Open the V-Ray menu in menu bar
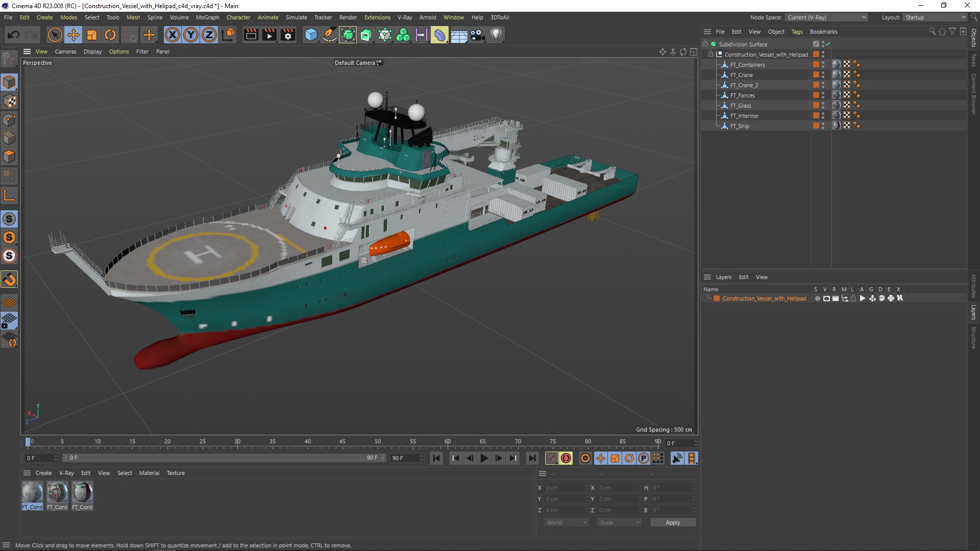980x551 pixels. [x=405, y=17]
